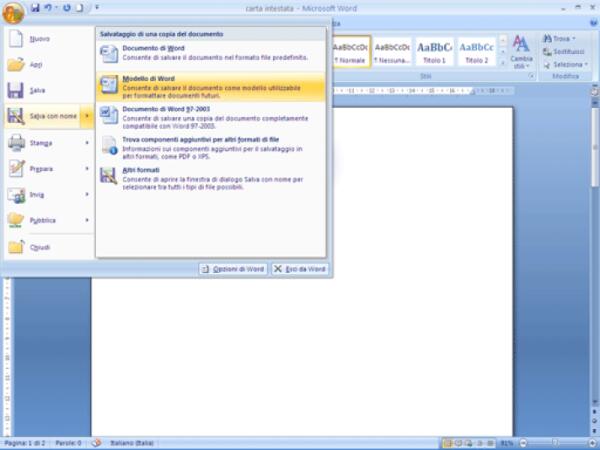Click the round Office button

point(13,11)
